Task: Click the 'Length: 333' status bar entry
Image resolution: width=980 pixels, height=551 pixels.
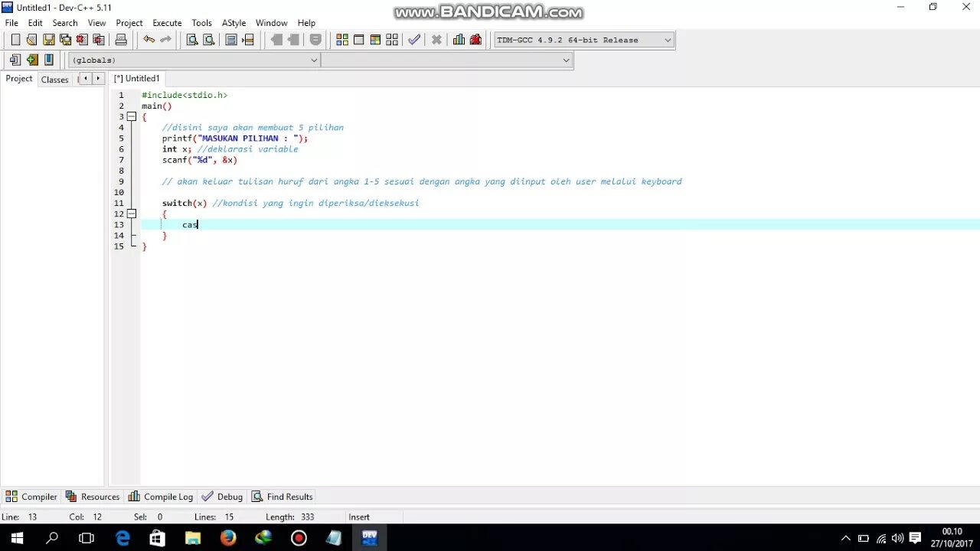Action: 290,517
